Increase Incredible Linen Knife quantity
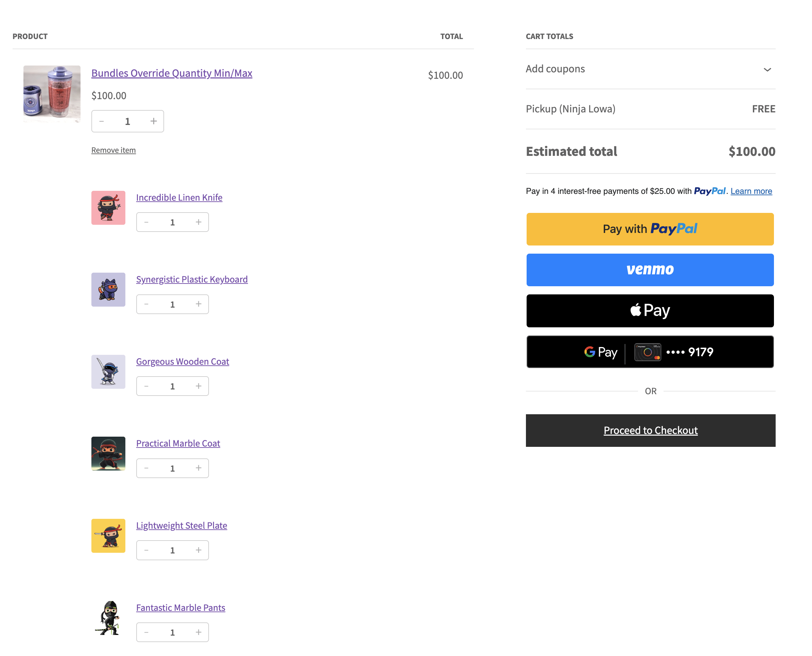Viewport: 812px width, 656px height. pyautogui.click(x=198, y=222)
